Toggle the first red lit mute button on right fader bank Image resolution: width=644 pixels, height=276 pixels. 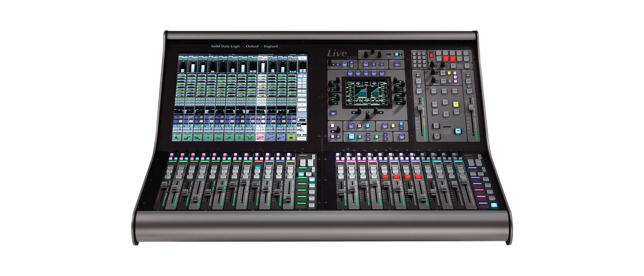[385, 177]
